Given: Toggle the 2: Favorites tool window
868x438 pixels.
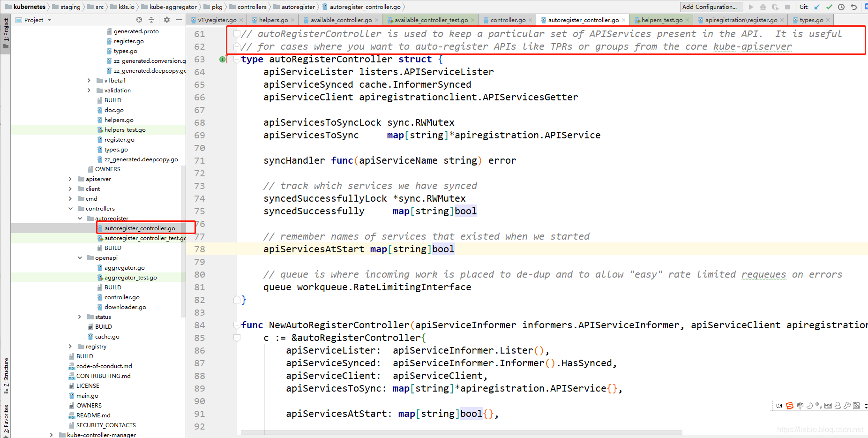Looking at the screenshot, I should point(6,421).
